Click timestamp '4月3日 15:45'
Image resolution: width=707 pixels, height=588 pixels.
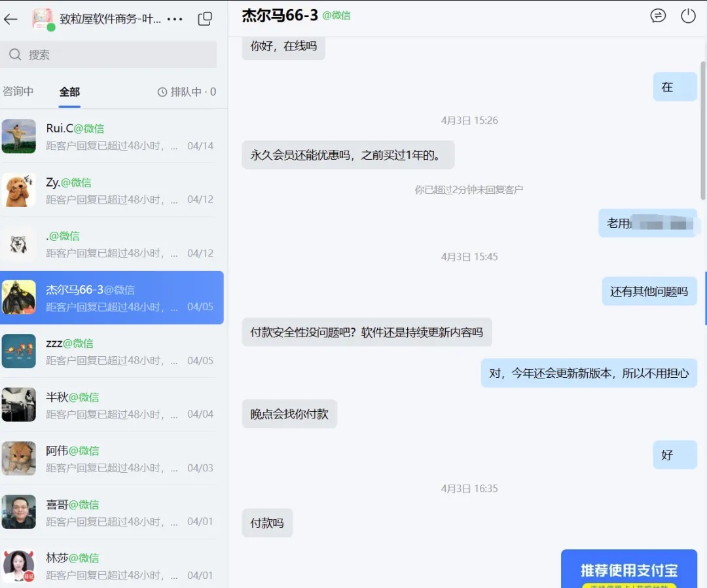click(x=469, y=257)
